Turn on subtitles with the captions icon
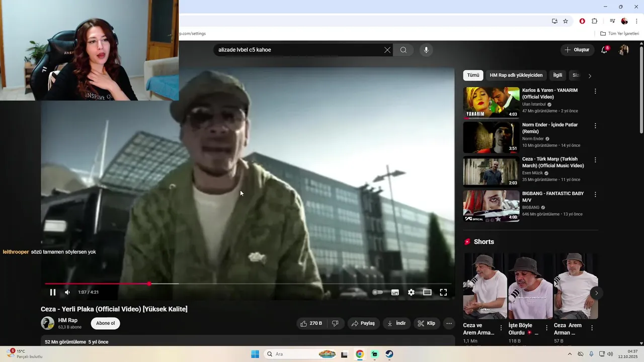644x362 pixels. [x=395, y=292]
